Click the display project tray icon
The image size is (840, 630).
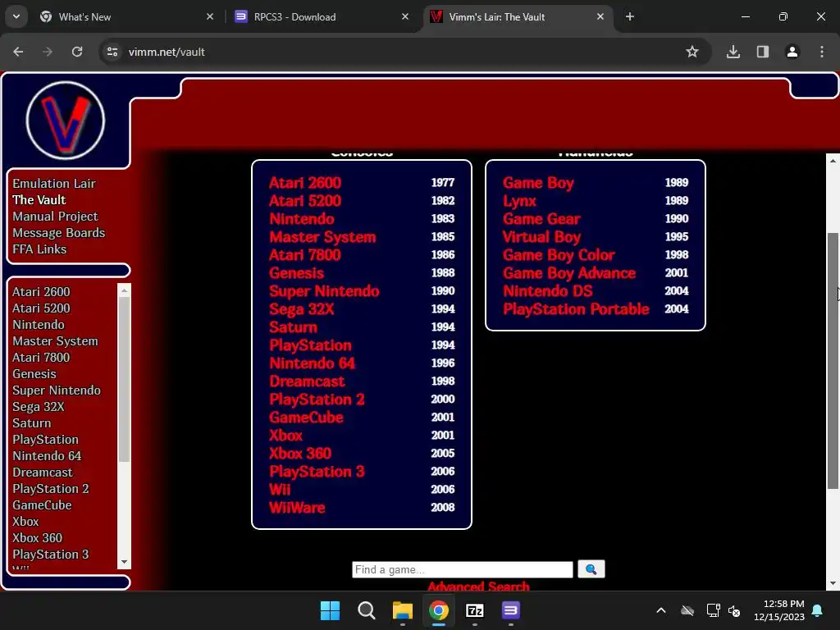713,610
